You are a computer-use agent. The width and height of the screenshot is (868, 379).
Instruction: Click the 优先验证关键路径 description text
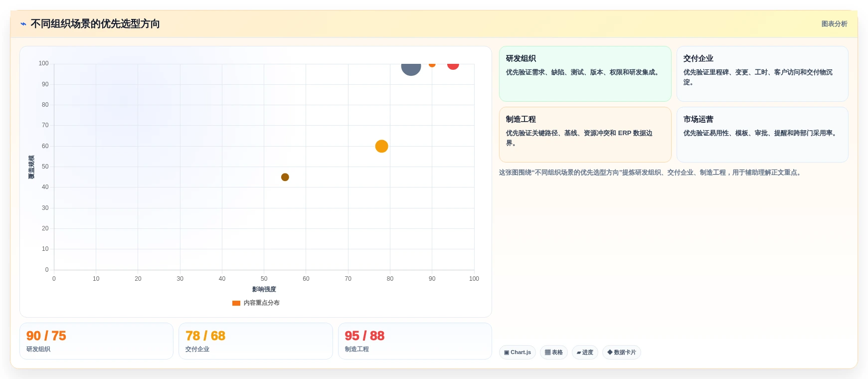[579, 138]
